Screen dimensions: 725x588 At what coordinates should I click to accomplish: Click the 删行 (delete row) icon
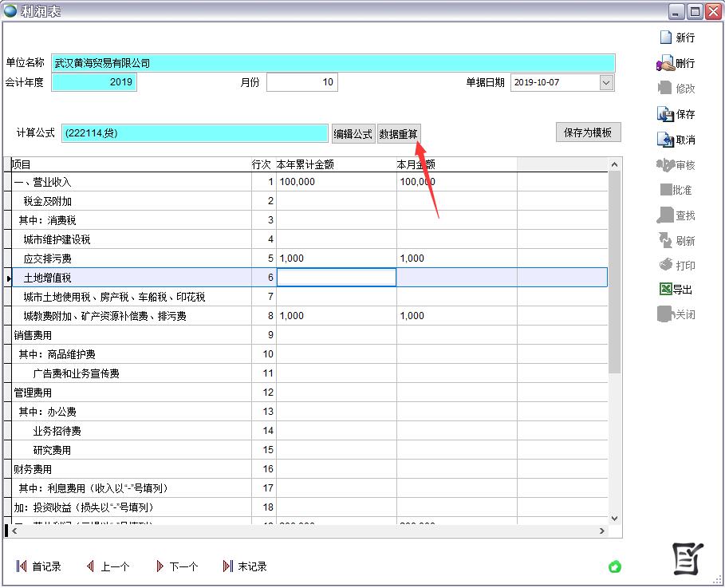pos(665,63)
